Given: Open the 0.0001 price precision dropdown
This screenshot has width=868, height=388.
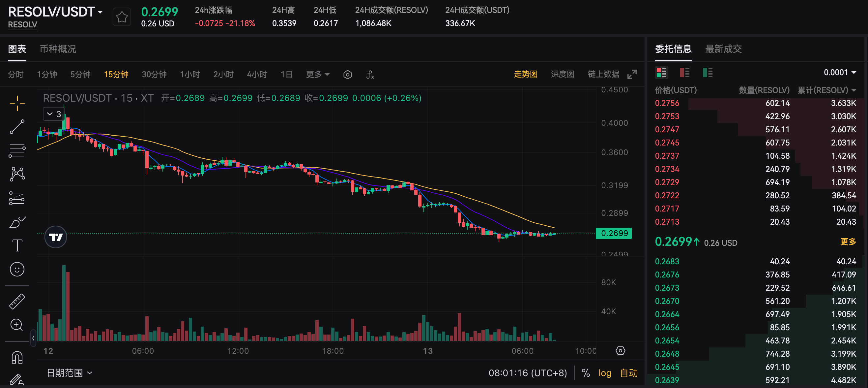Looking at the screenshot, I should point(840,73).
